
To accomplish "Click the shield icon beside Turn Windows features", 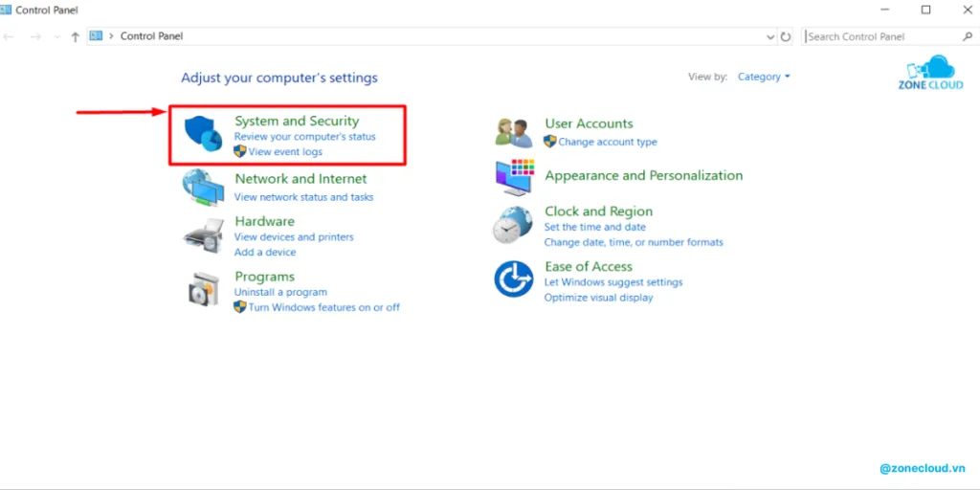I will tap(240, 307).
